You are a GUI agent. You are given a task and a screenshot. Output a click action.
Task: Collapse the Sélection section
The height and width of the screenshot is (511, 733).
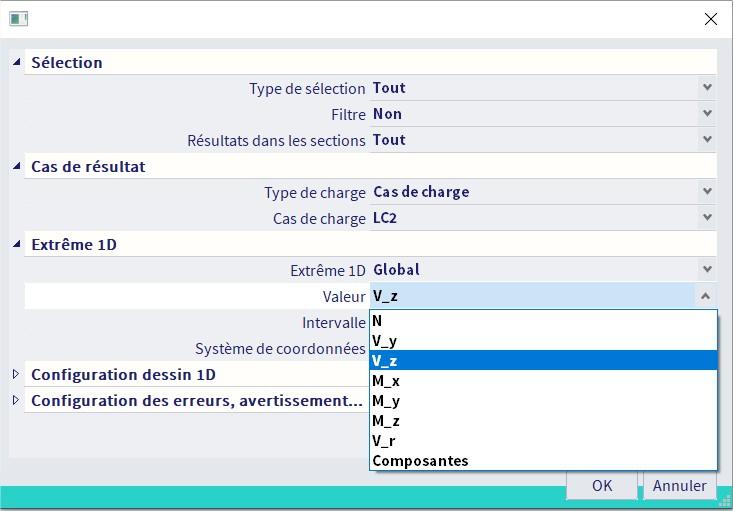[x=16, y=62]
